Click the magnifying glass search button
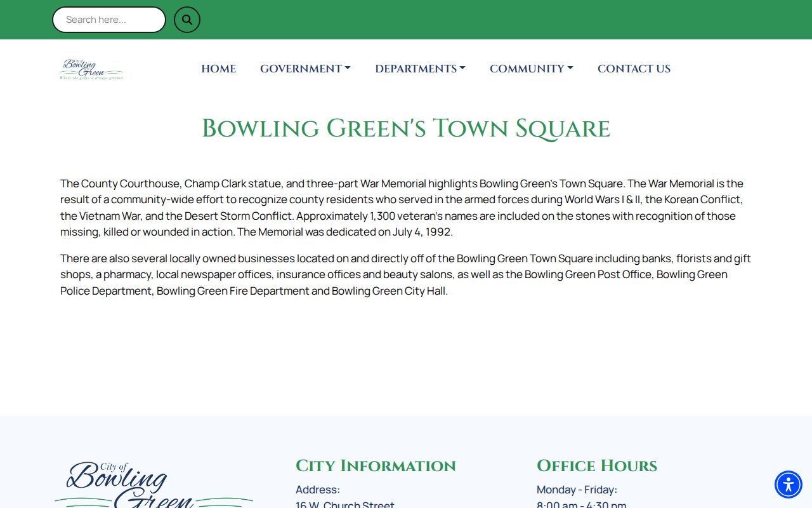This screenshot has width=812, height=508. [187, 20]
